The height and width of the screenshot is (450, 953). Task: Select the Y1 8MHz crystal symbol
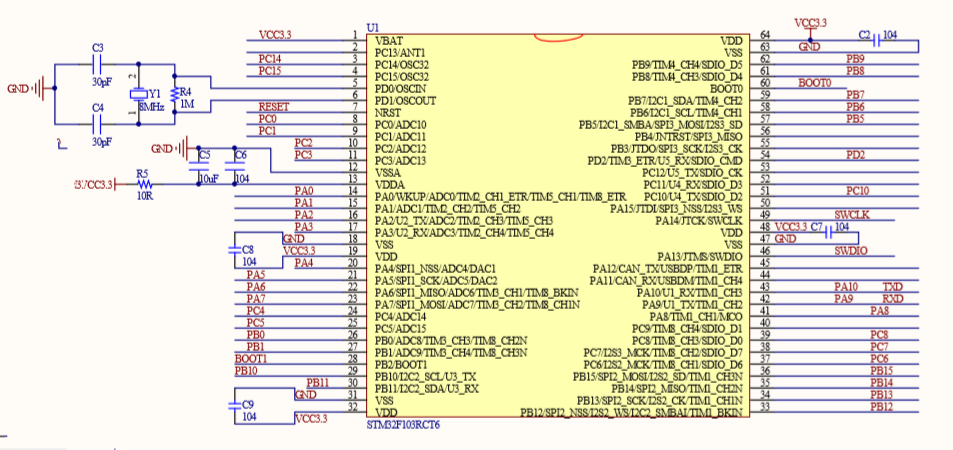point(139,94)
